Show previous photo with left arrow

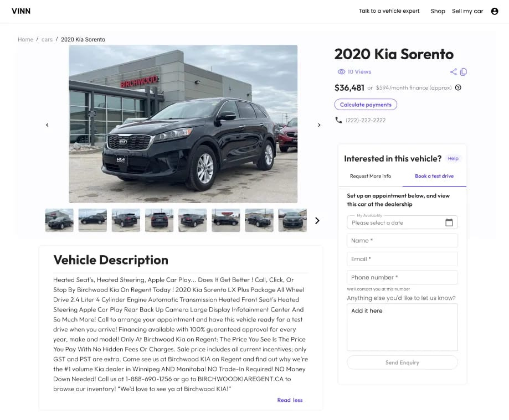[47, 125]
